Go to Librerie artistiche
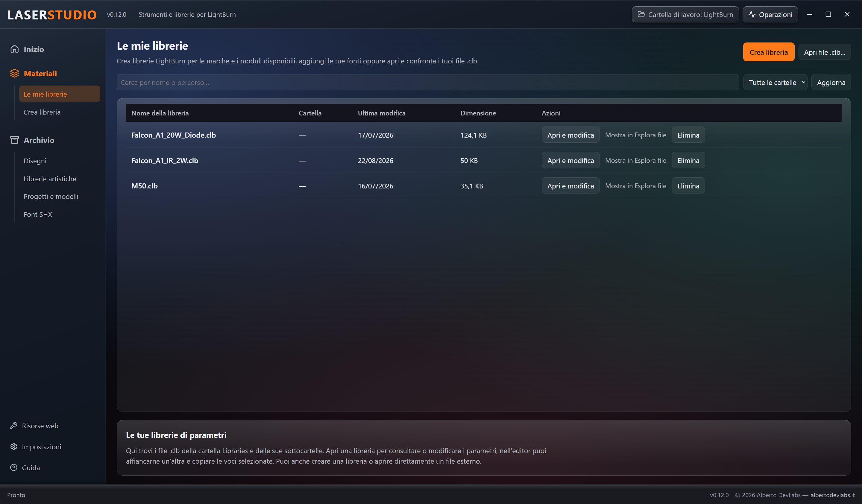The image size is (862, 504). coord(50,179)
